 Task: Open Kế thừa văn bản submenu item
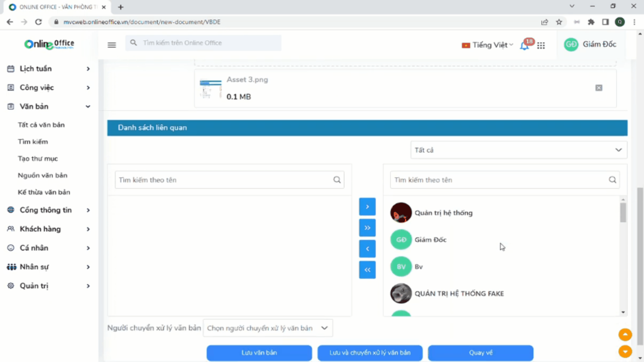click(44, 192)
